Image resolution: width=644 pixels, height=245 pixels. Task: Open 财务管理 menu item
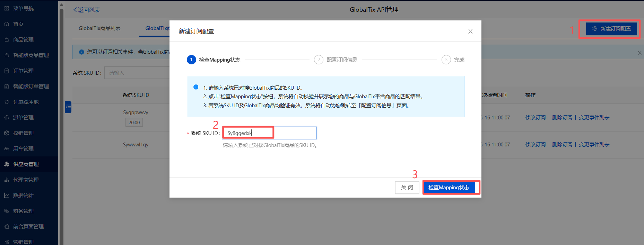[29, 211]
